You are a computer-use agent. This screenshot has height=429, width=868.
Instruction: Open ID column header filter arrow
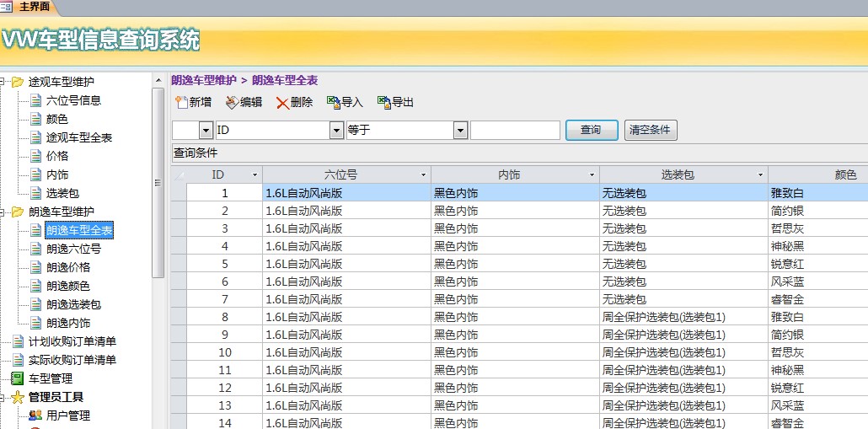[x=255, y=175]
